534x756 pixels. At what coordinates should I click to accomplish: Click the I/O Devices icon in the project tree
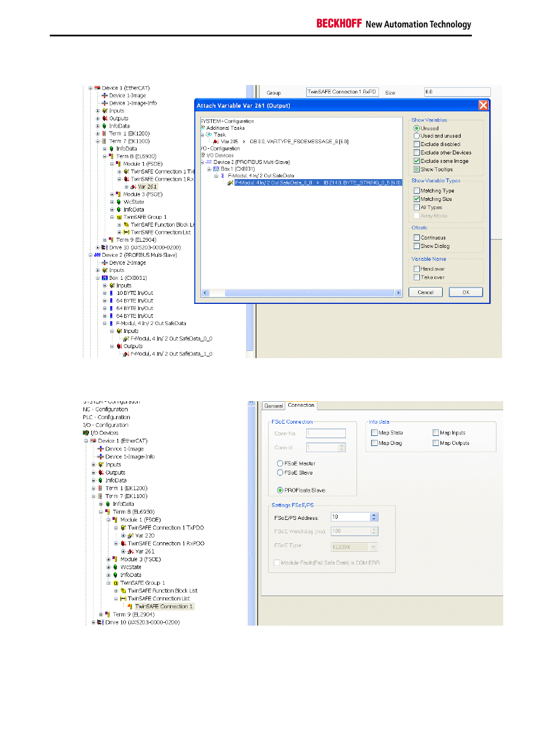click(x=86, y=433)
